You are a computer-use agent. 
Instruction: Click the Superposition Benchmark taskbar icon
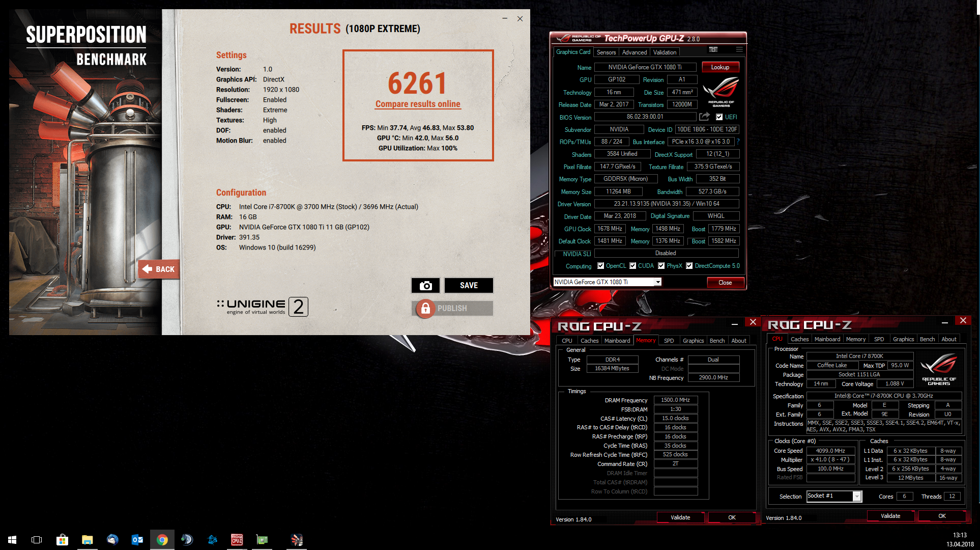(297, 539)
